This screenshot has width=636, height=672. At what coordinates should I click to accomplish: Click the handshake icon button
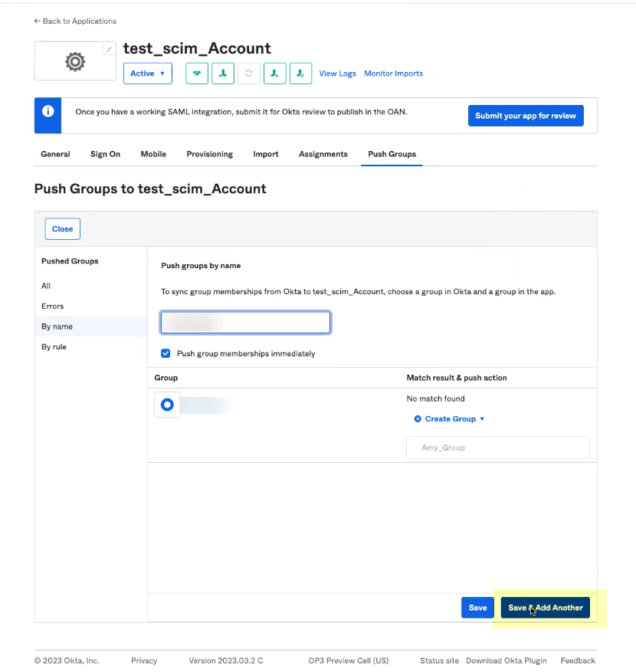coord(197,74)
